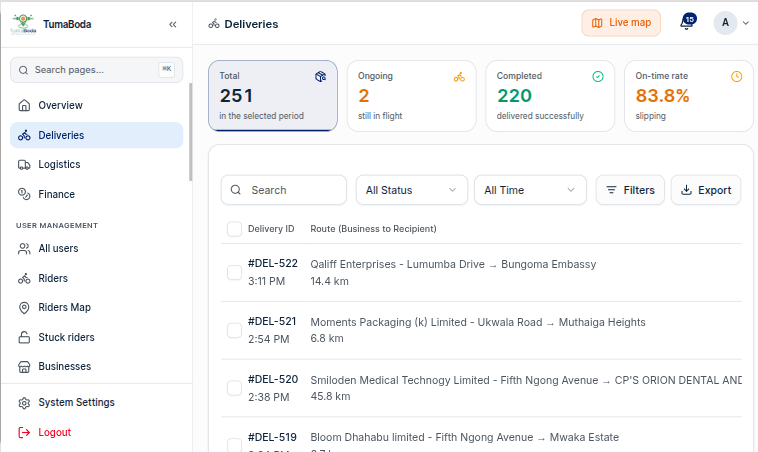Check the box for delivery #DEL-521
758x452 pixels.
[234, 331]
